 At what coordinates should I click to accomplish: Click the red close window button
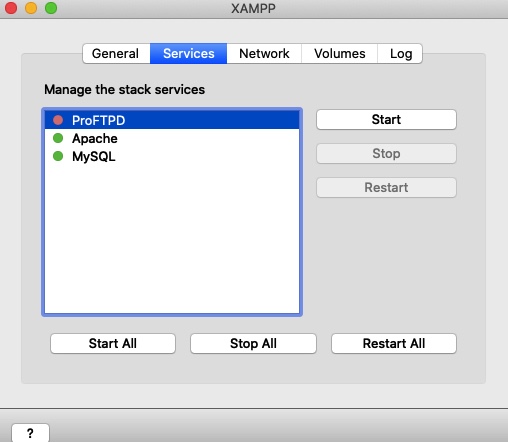(x=11, y=8)
